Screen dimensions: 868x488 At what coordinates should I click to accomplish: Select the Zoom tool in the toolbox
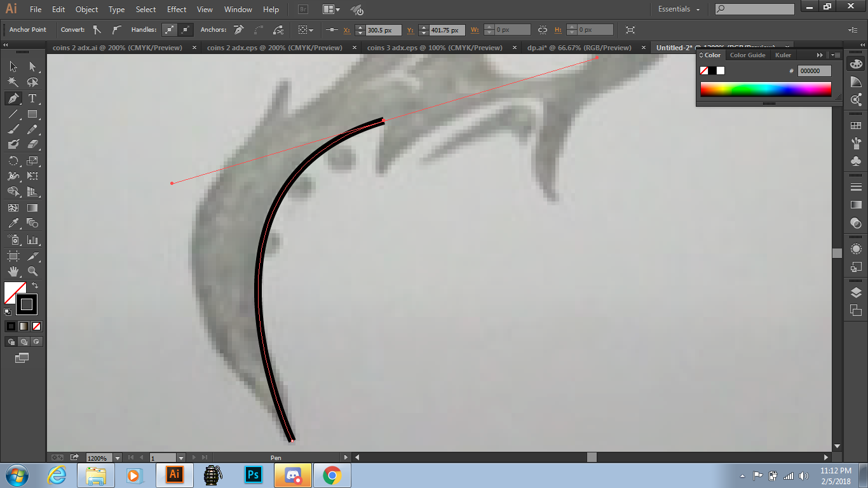tap(32, 271)
